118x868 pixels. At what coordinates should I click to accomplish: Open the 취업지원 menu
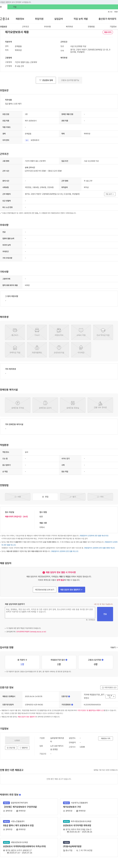39,19
